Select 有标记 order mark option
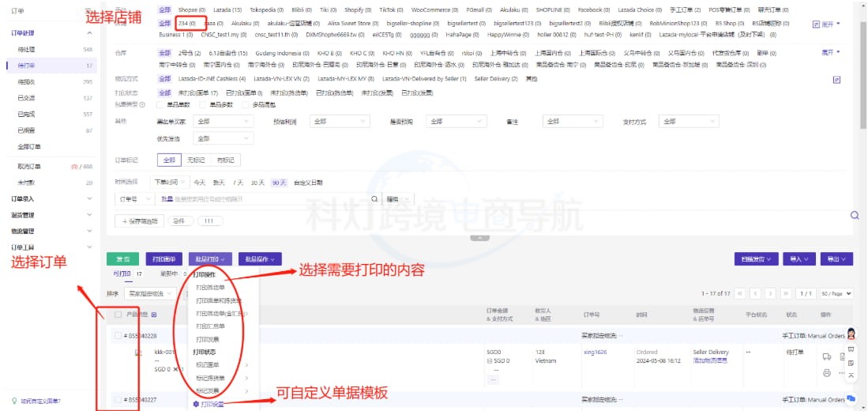The height and width of the screenshot is (411, 868). pos(225,160)
